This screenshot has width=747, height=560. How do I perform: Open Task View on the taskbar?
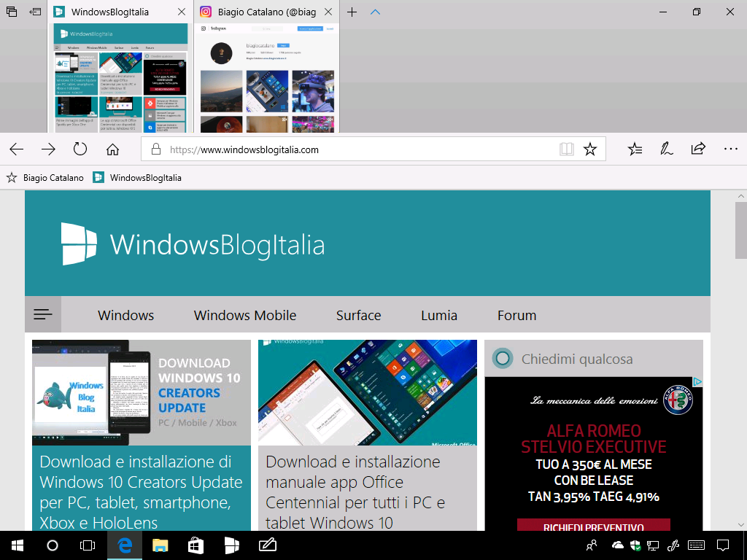click(88, 545)
